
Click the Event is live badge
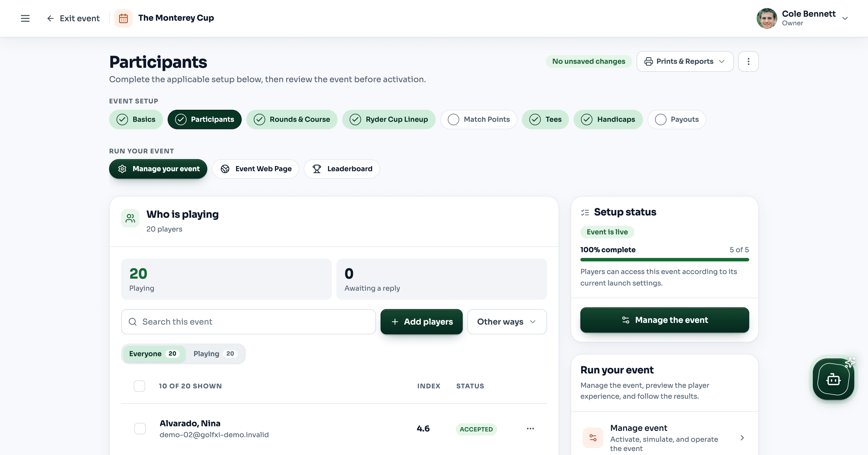(x=607, y=232)
